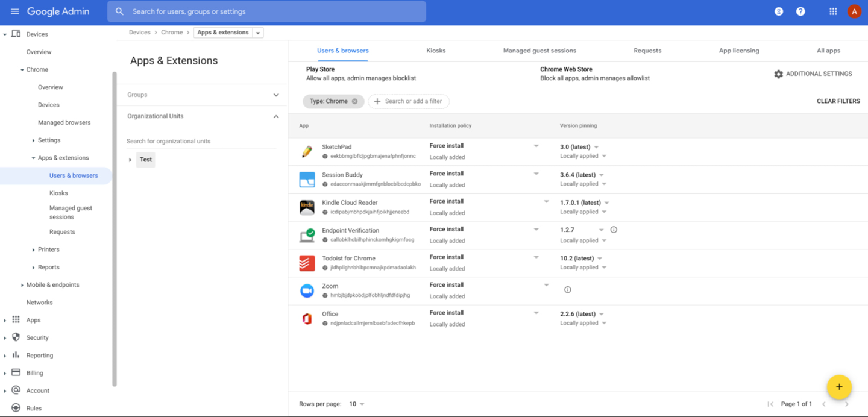Click the Clear Filters button
The width and height of the screenshot is (868, 417).
(838, 101)
